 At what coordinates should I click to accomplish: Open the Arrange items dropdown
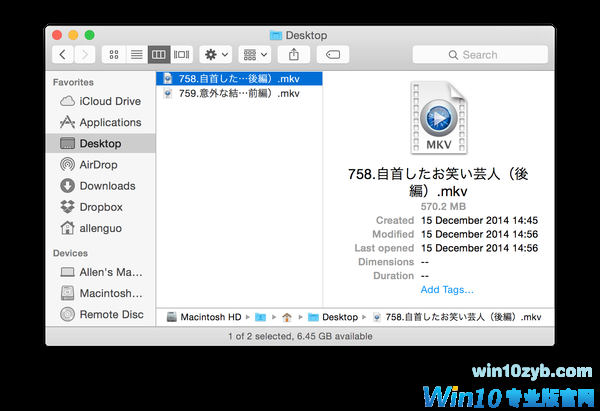(255, 55)
